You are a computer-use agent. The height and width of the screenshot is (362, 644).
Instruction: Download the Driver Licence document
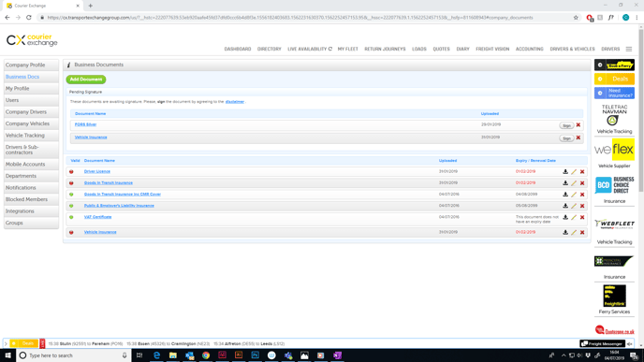565,171
